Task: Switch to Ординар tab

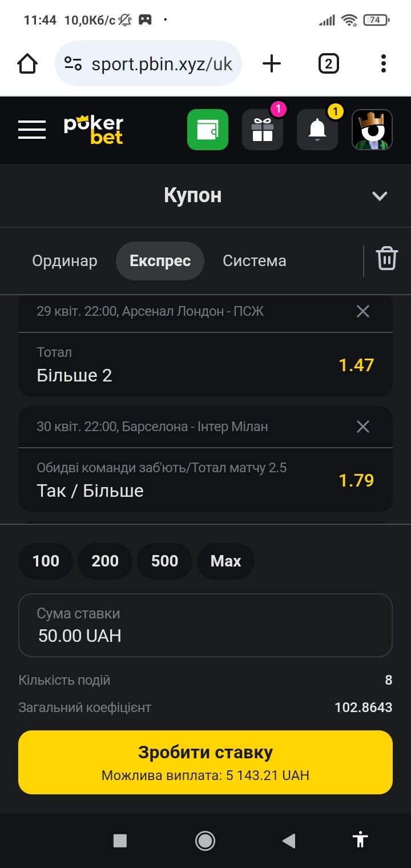Action: click(x=65, y=261)
